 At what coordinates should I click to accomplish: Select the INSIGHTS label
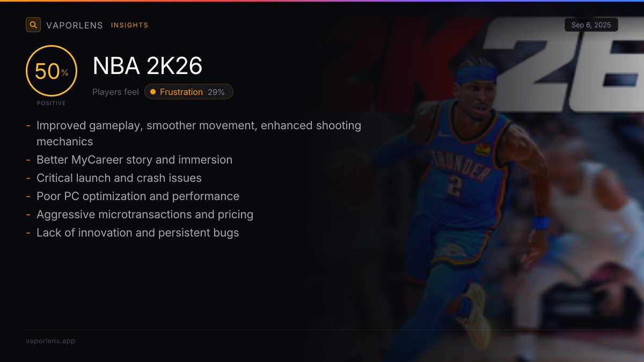coord(130,25)
